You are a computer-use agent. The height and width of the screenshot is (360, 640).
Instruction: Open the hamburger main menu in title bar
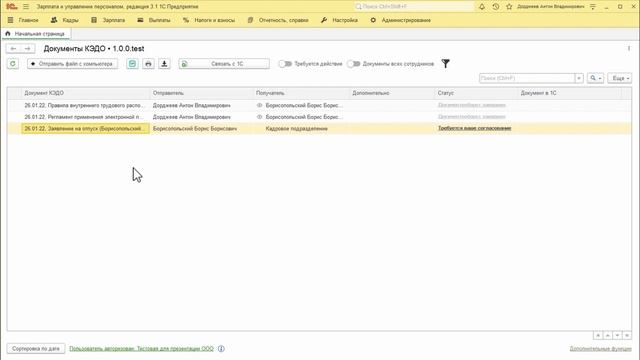tap(26, 7)
